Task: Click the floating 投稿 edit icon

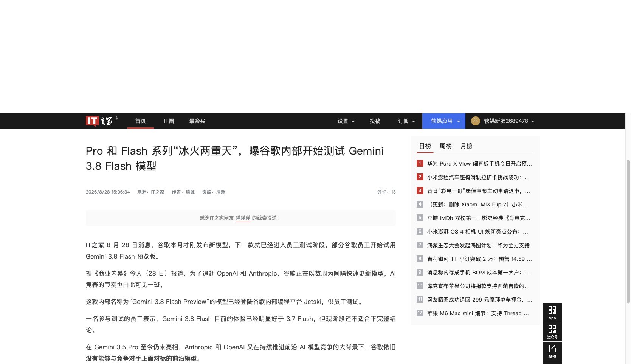Action: 552,351
